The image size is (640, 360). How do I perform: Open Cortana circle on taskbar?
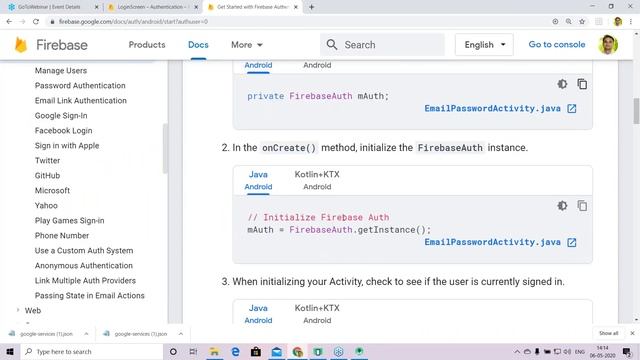[173, 351]
